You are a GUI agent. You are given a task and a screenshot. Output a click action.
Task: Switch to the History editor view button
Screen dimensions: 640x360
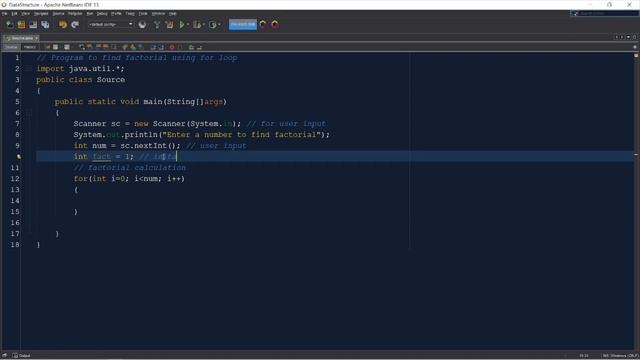[30, 47]
